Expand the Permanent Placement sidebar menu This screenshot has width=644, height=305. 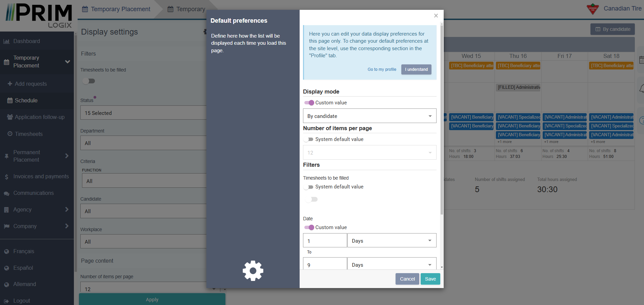click(37, 156)
